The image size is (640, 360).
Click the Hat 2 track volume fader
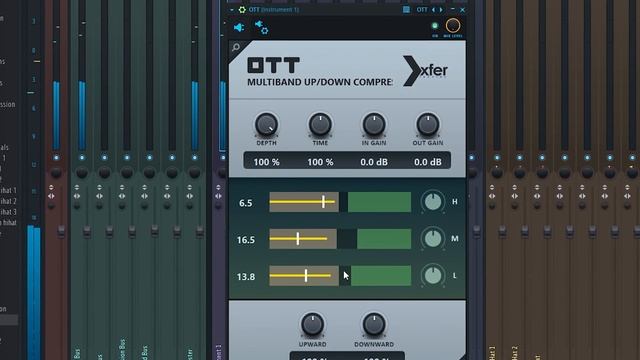click(x=525, y=231)
